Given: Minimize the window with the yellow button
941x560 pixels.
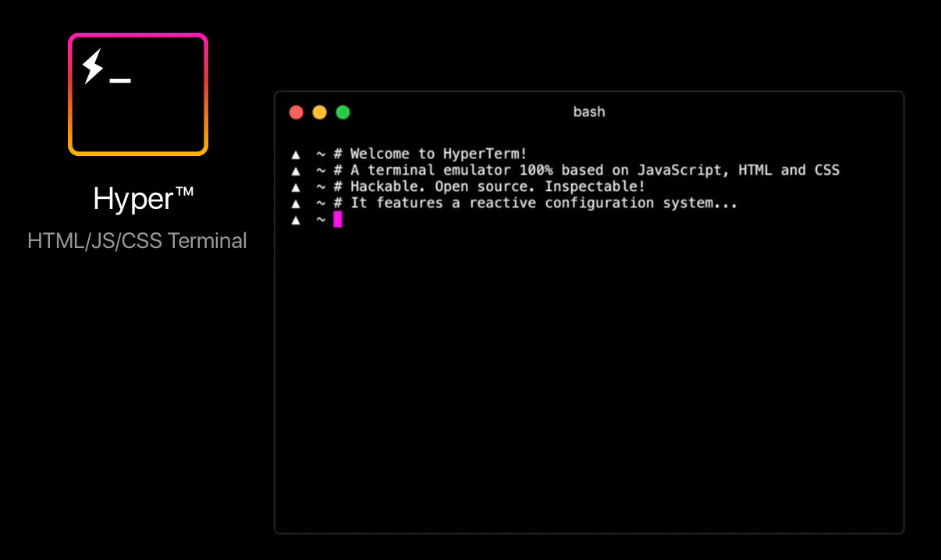Looking at the screenshot, I should coord(319,112).
